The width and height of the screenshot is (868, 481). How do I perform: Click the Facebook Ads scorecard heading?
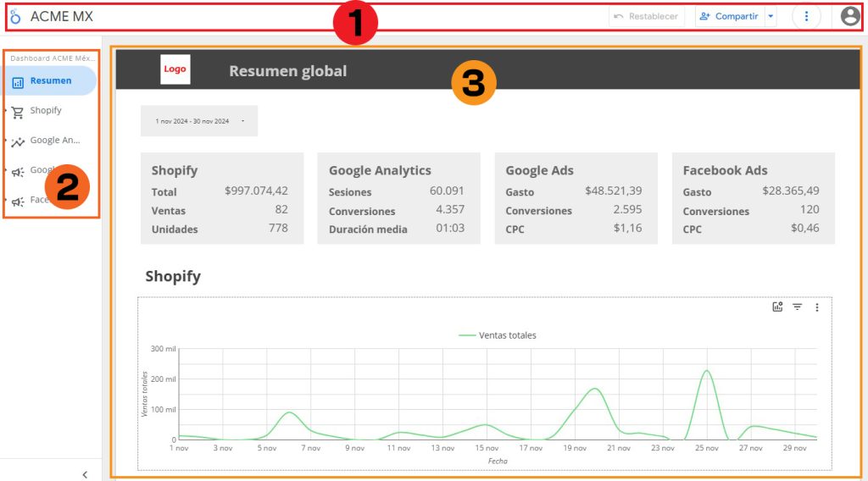725,170
